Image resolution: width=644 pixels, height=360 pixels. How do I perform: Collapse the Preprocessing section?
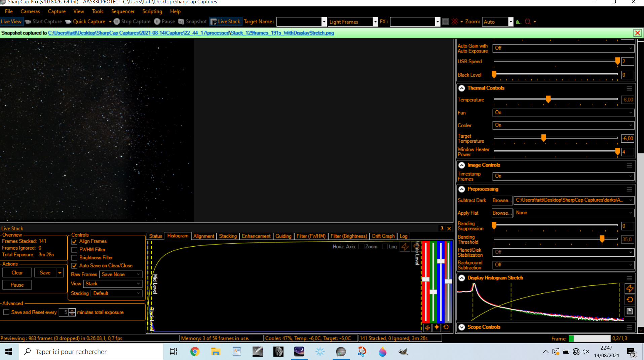tap(462, 189)
